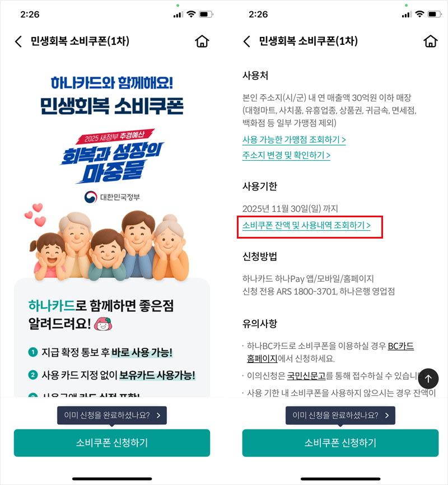Viewport: 448px width, 485px height.
Task: Open 주소지 변경 및 확인하기 link
Action: (286, 155)
